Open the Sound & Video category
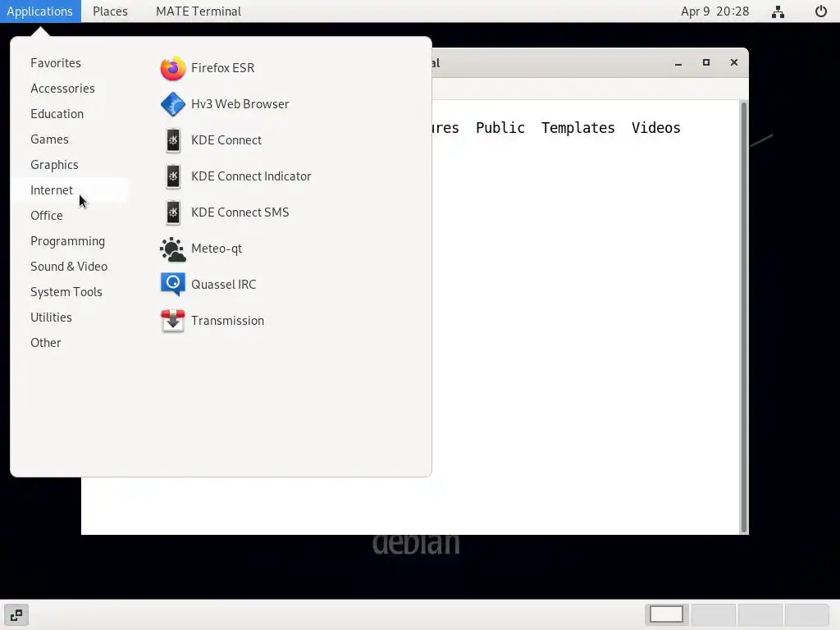 point(69,267)
